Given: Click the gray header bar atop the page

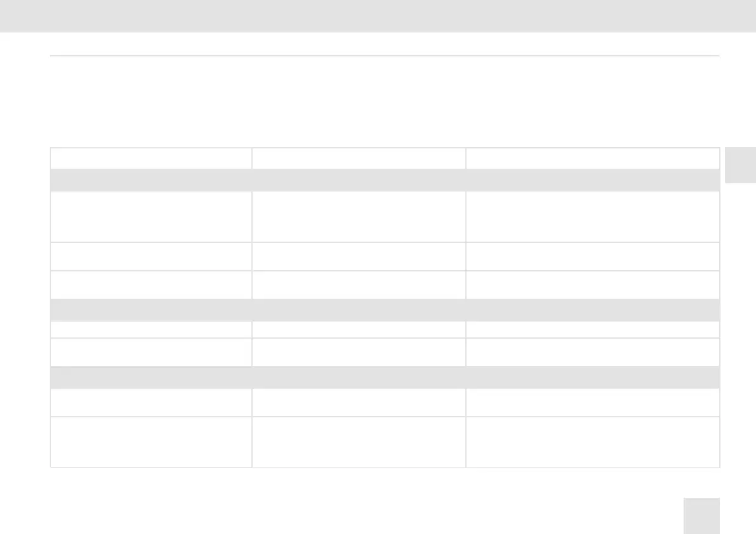Looking at the screenshot, I should tap(378, 16).
